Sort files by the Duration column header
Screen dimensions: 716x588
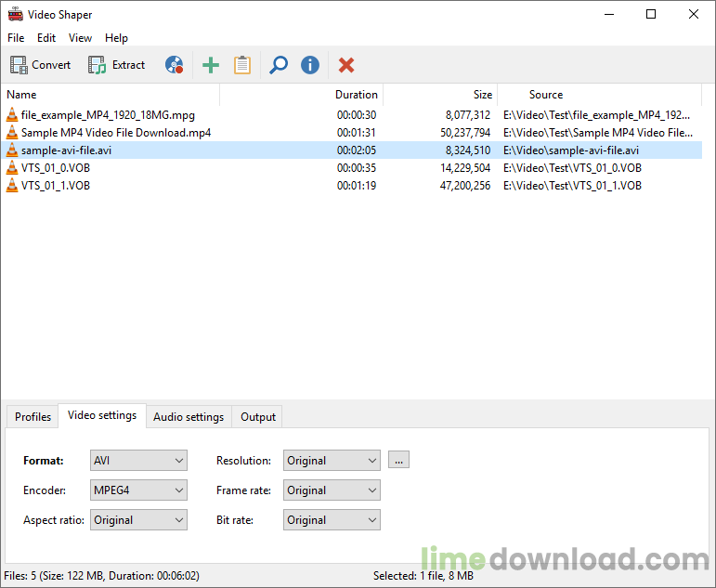[x=356, y=95]
